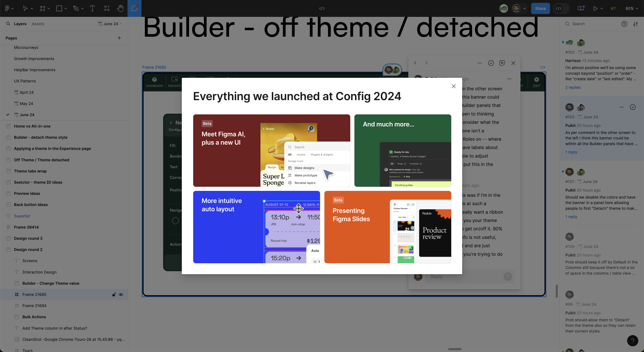Screen dimensions: 644x352
Task: Open move tools dropdown arrow
Action: point(32,9)
